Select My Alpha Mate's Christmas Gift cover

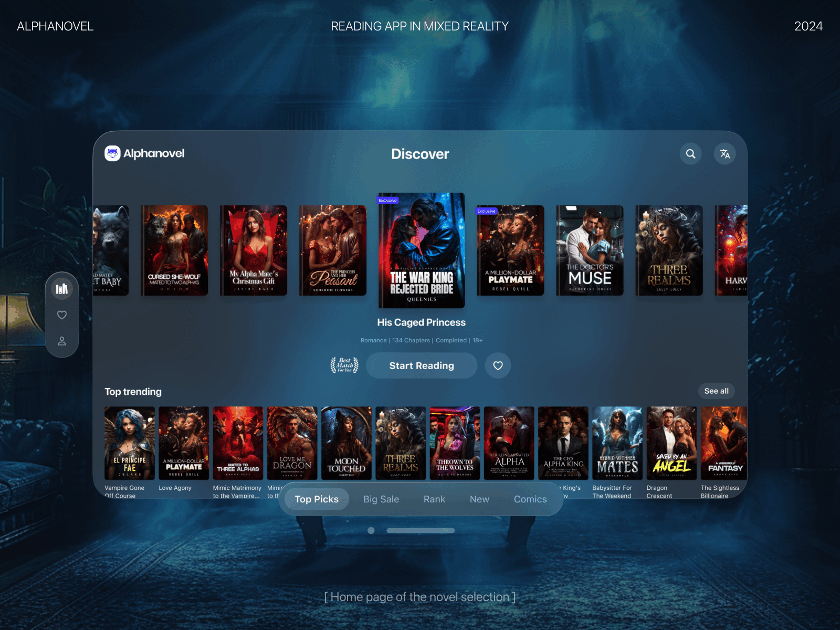254,250
